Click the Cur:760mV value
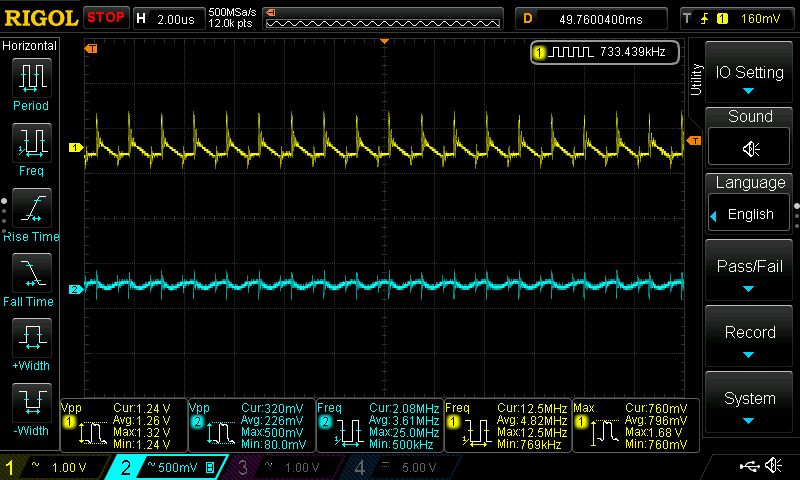Screen dimensions: 800x480 tap(656, 408)
